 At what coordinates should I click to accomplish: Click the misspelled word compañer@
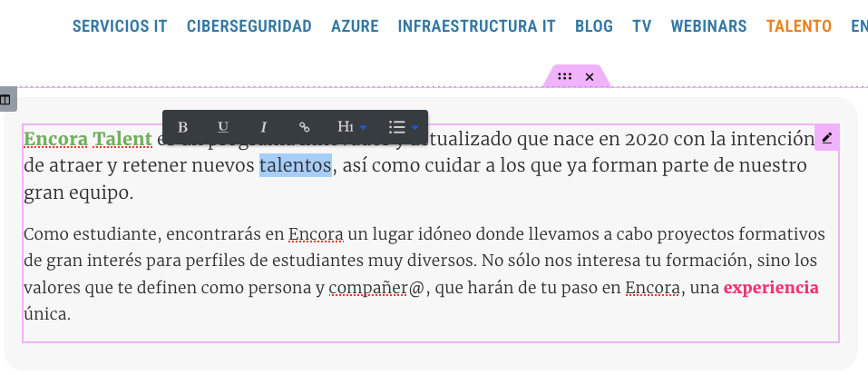pyautogui.click(x=376, y=288)
